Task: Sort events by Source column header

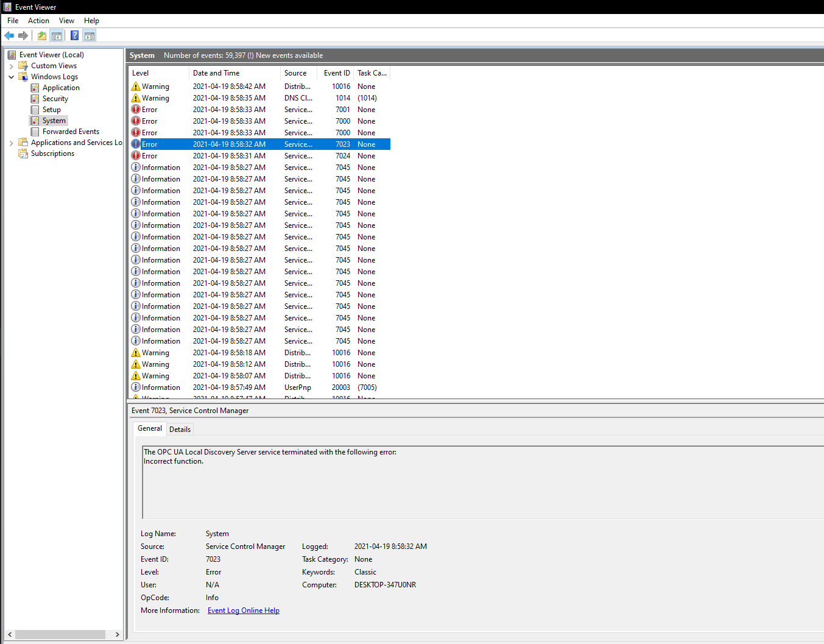Action: pyautogui.click(x=299, y=73)
